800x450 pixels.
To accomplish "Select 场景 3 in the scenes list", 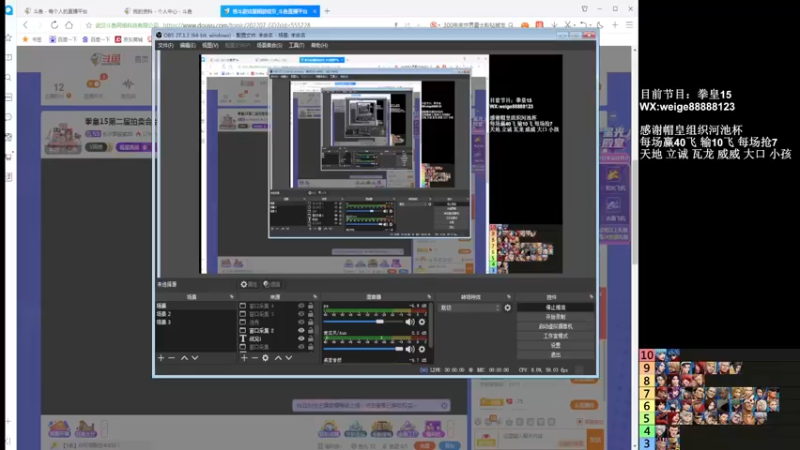I will point(196,322).
